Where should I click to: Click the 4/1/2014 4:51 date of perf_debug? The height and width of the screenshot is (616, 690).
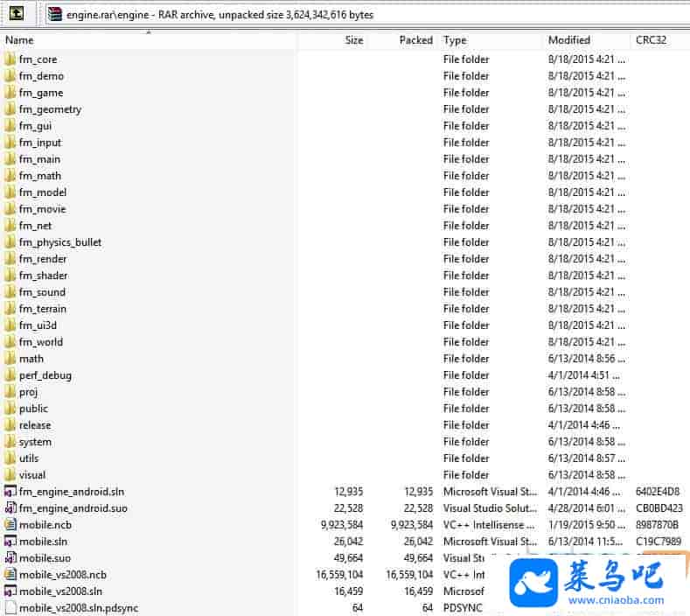click(x=584, y=375)
